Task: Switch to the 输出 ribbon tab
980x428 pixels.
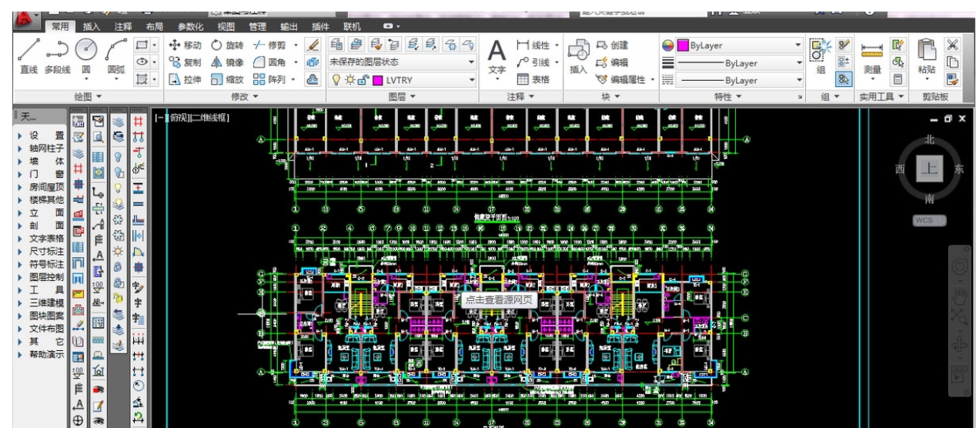Action: [x=289, y=27]
